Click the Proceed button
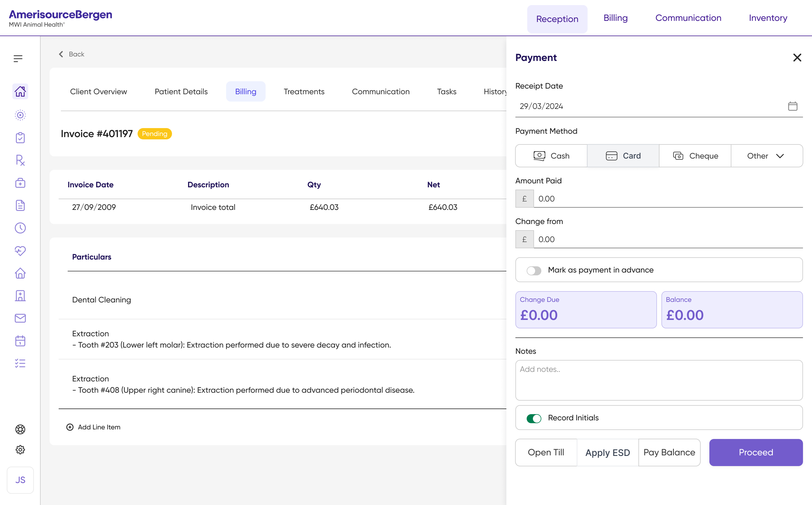Screen dimensions: 812x505 point(756,452)
